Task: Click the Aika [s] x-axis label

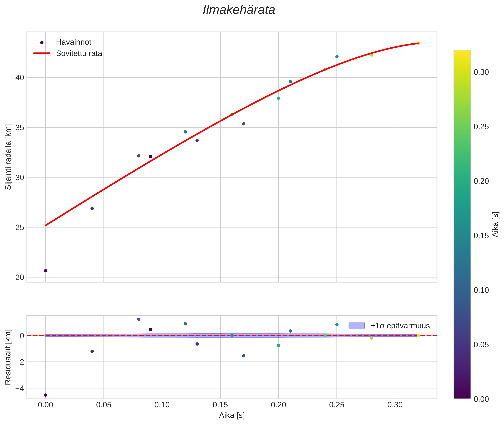Action: coord(232,415)
